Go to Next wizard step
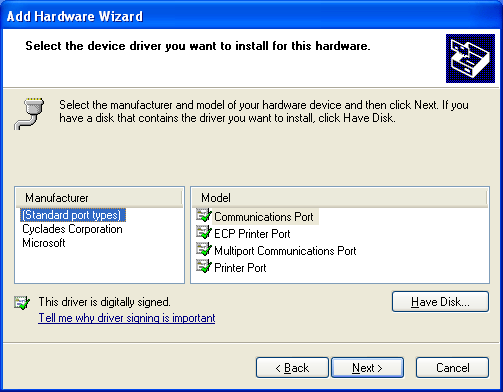Image resolution: width=503 pixels, height=392 pixels. click(367, 368)
